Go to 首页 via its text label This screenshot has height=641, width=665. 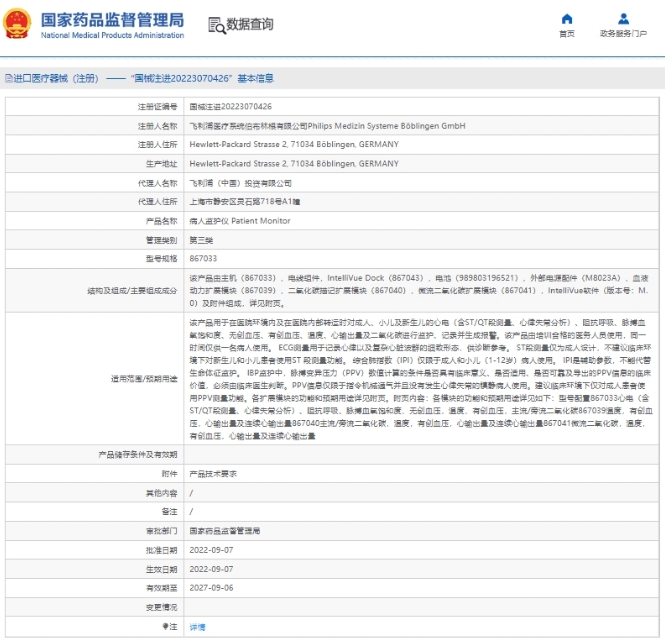567,34
